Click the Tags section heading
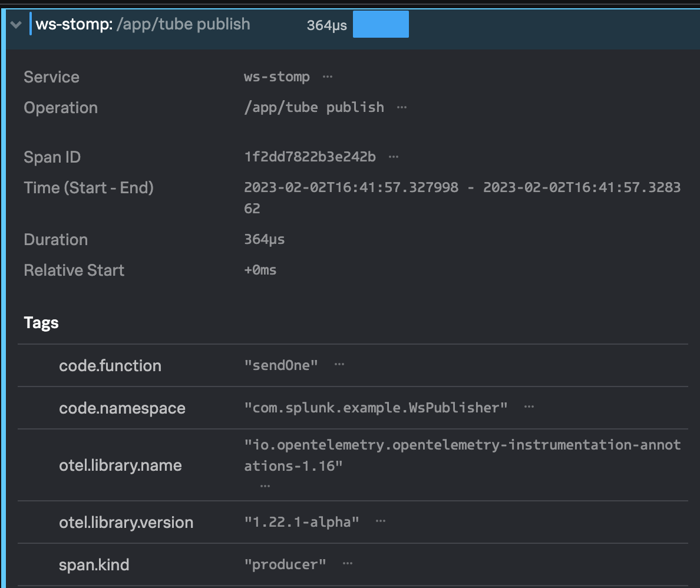Screen dimensions: 700x588 coord(41,322)
